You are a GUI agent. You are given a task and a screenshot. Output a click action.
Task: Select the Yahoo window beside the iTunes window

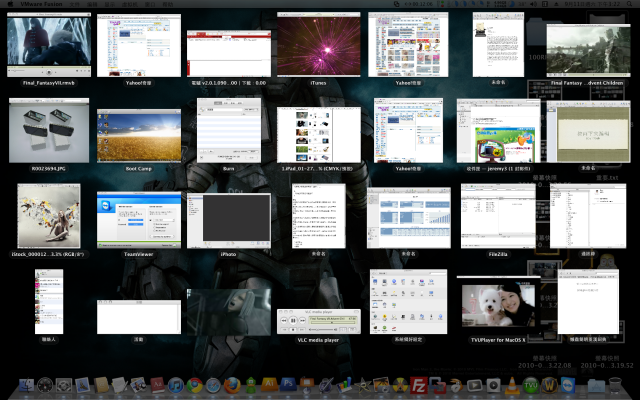point(408,44)
